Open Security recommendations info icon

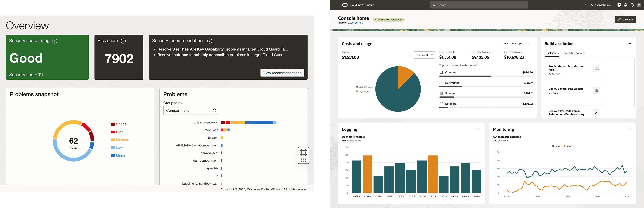tap(210, 41)
